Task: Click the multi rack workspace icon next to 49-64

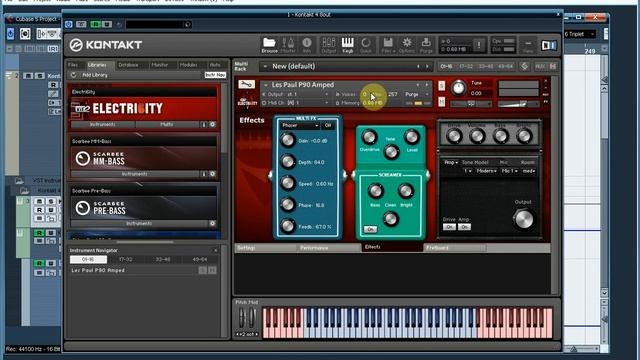Action: click(524, 66)
